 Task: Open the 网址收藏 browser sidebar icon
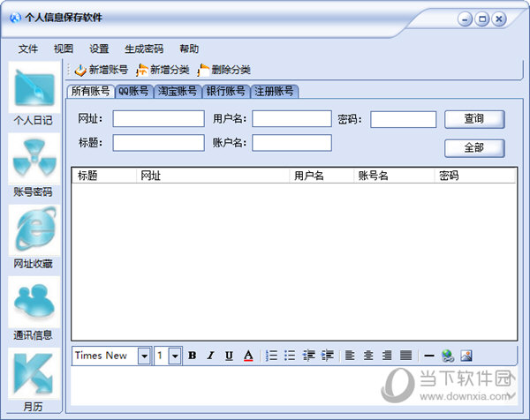(34, 230)
